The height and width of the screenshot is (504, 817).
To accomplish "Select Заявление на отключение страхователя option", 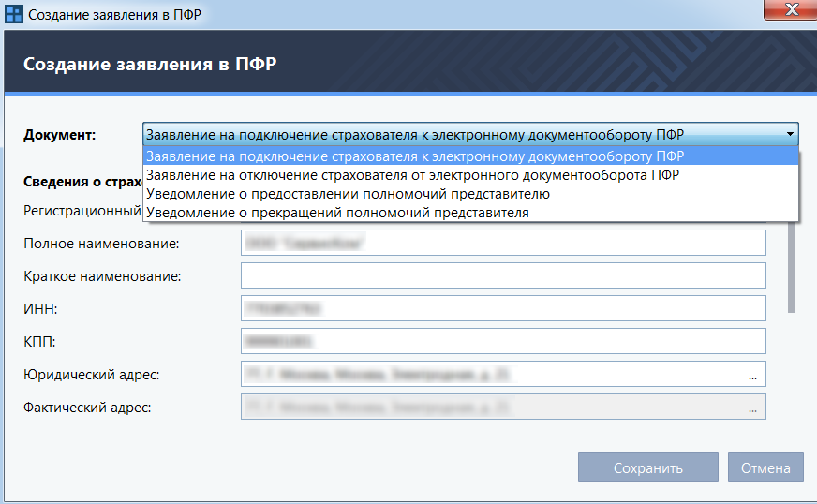I will [470, 175].
